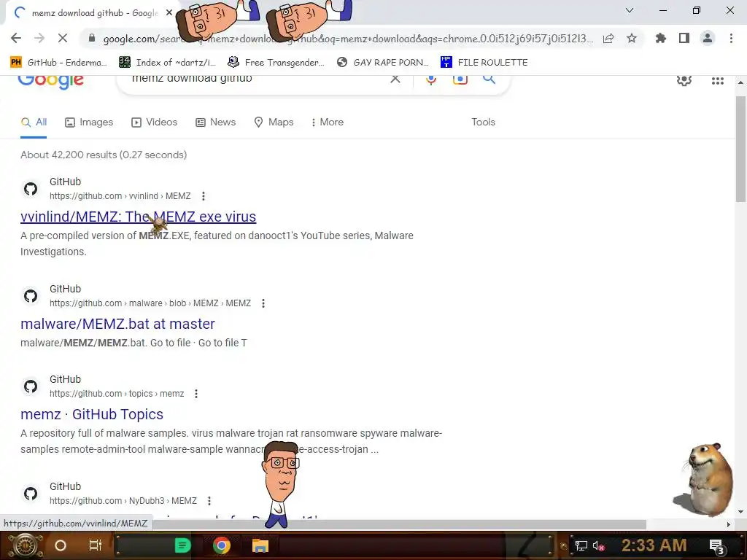Screen dimensions: 747x560
Task: Open the tab search chevron in title bar
Action: click(630, 10)
